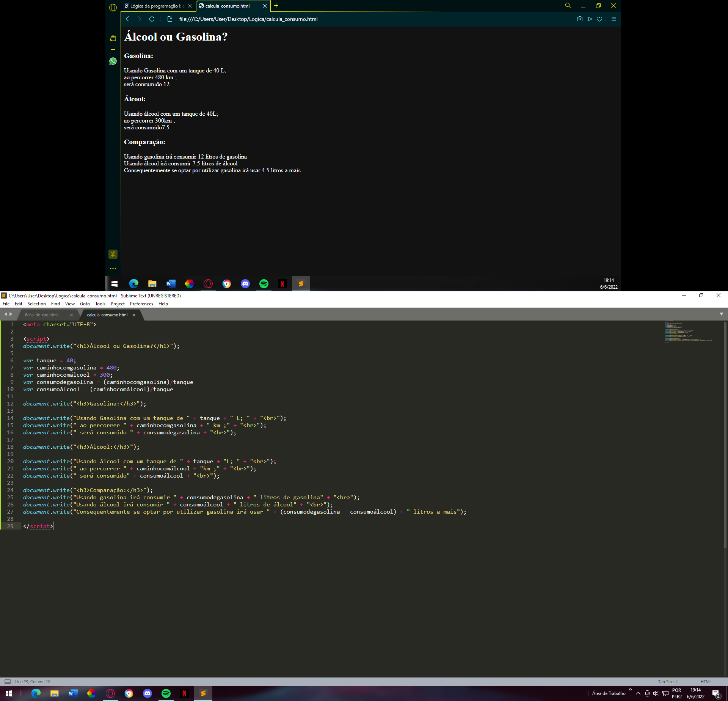
Task: Open the Preferences menu
Action: [141, 304]
